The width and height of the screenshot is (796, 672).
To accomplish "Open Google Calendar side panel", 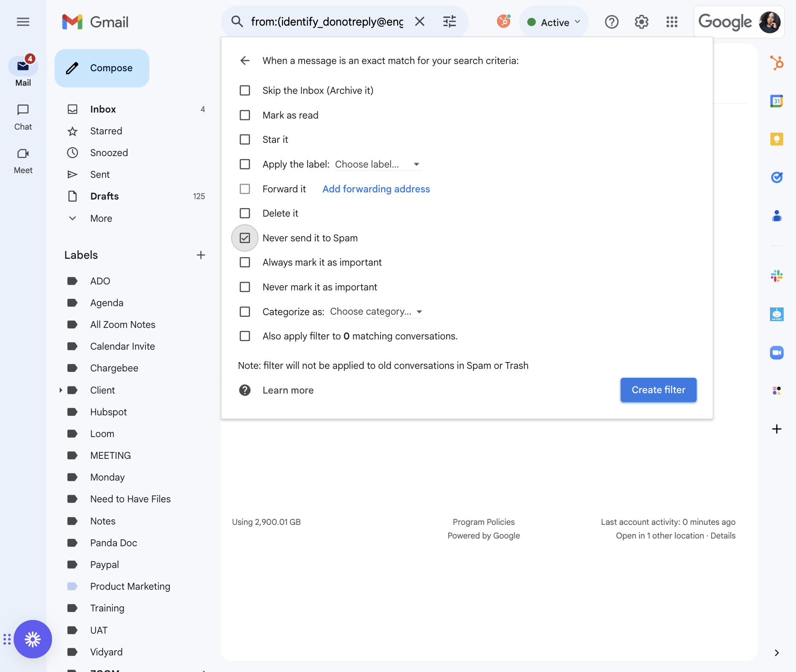I will 777,101.
